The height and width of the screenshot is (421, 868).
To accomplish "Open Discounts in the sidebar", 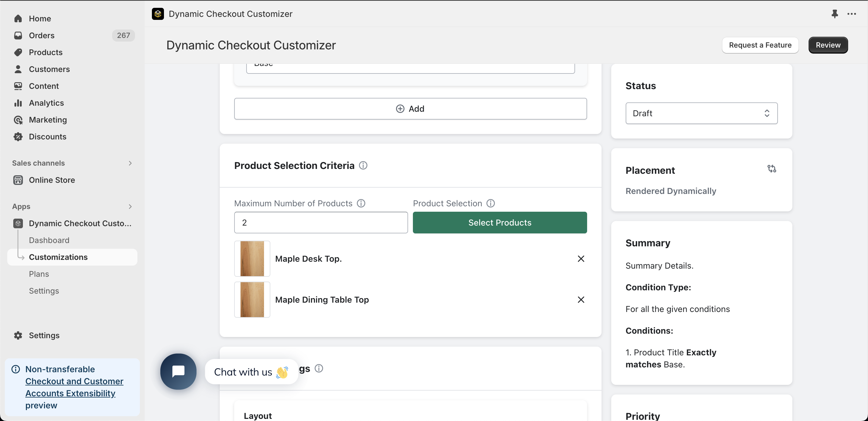I will (x=48, y=136).
